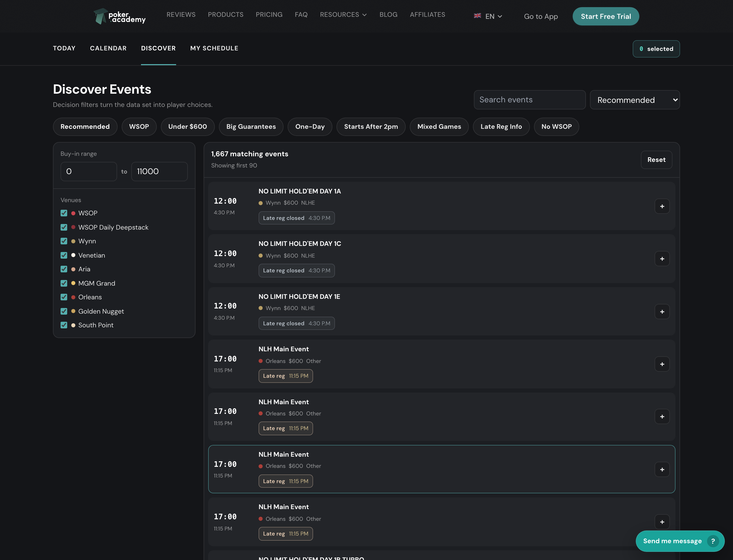
Task: Apply the Recommended filter chip
Action: coord(85,127)
